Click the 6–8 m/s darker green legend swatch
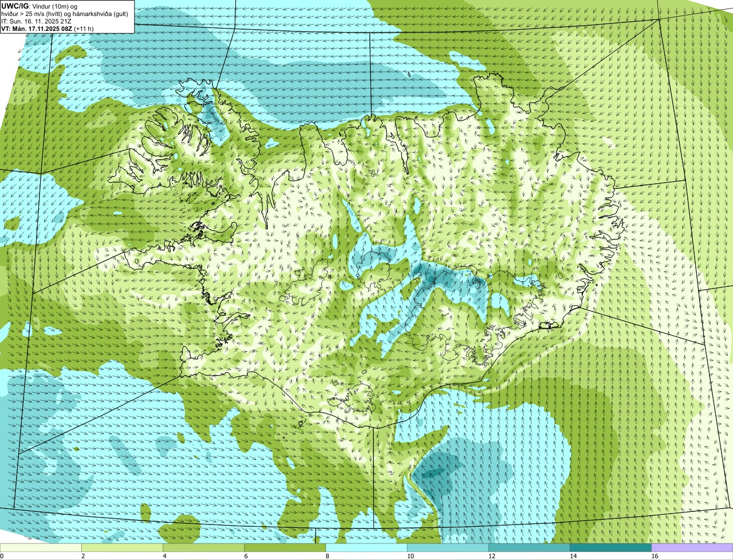The image size is (733, 560). (x=285, y=548)
